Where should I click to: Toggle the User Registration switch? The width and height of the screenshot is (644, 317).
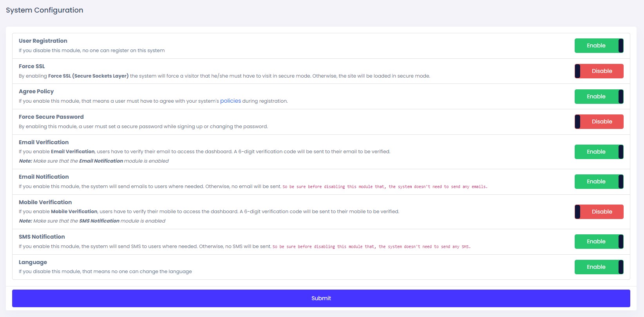(599, 46)
